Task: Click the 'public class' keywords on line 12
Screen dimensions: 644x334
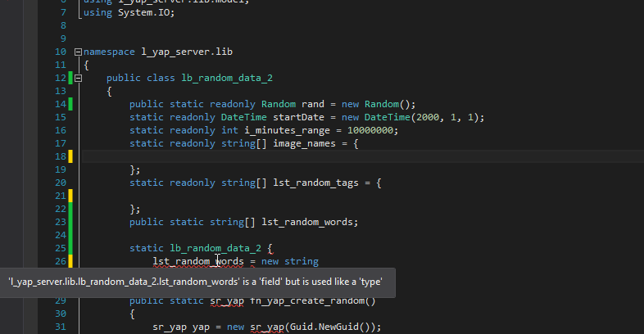Action: point(141,78)
